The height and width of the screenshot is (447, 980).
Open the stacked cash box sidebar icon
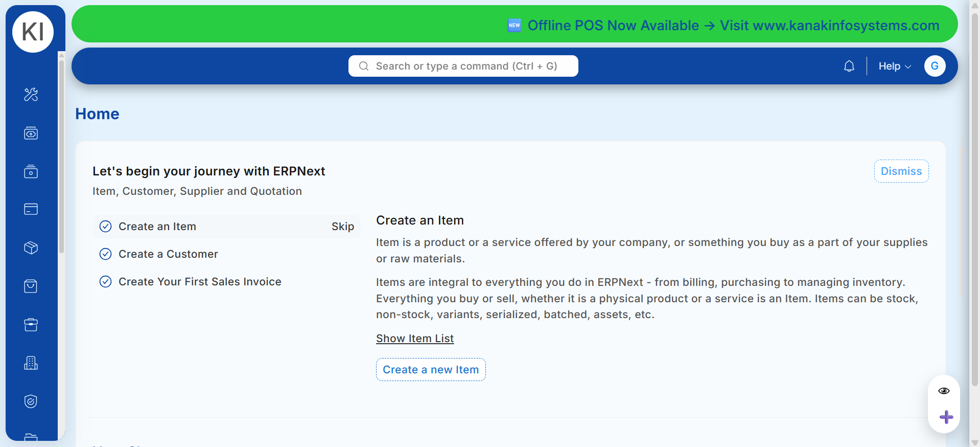click(31, 171)
